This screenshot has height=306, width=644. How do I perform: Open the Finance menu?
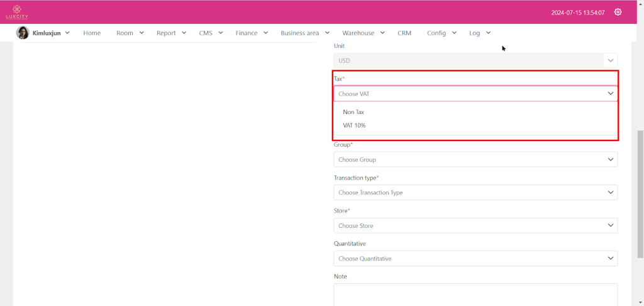point(252,33)
